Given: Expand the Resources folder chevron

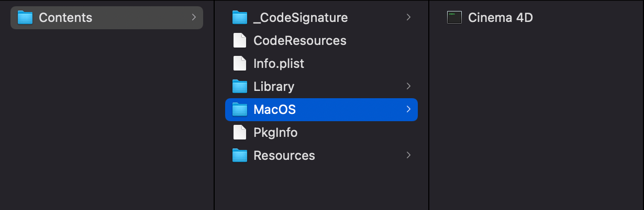Looking at the screenshot, I should click(408, 155).
